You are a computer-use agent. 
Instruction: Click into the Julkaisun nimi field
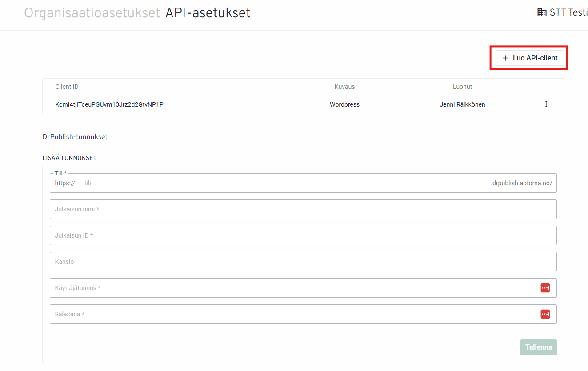coord(302,209)
